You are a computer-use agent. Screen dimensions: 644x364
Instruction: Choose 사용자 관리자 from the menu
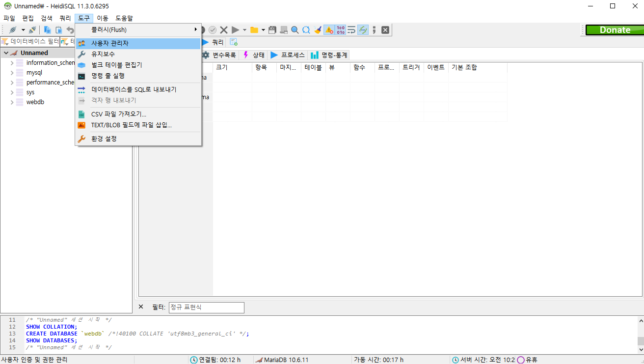click(138, 43)
